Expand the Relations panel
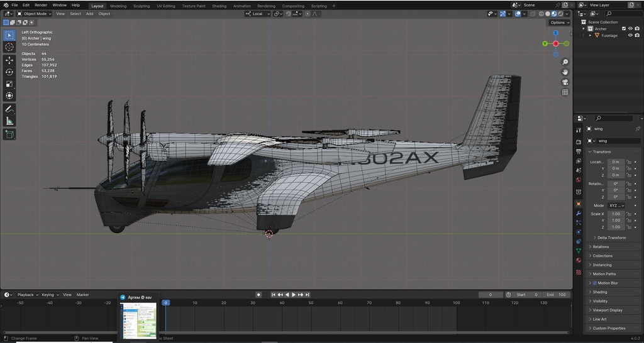This screenshot has width=644, height=343. (x=601, y=247)
